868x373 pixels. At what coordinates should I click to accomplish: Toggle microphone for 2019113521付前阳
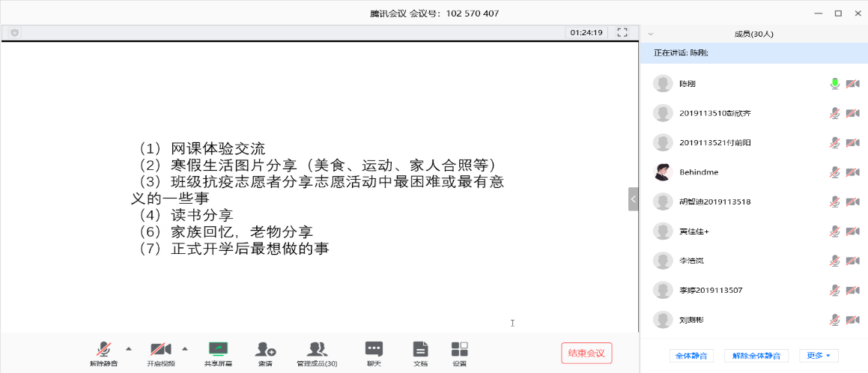(x=835, y=142)
